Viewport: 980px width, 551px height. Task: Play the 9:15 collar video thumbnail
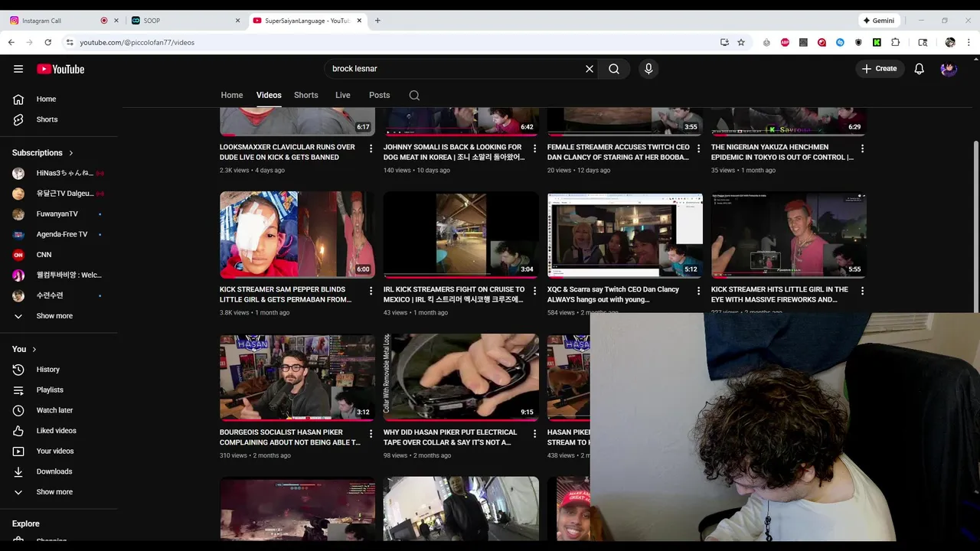461,377
